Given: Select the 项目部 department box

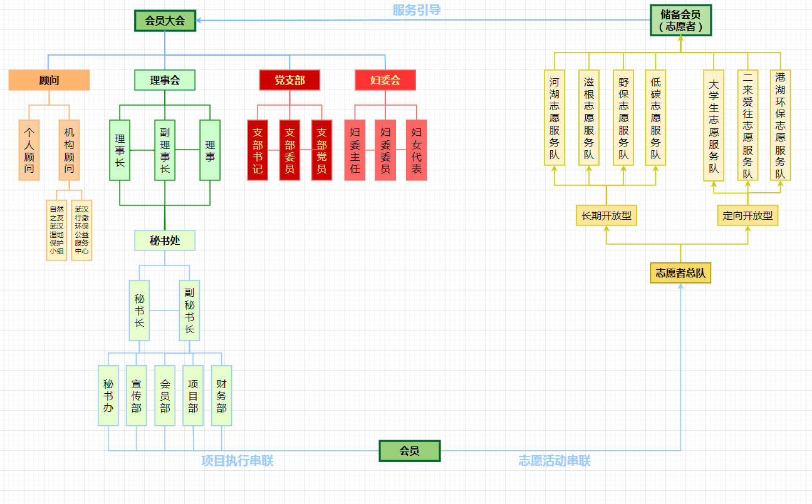Looking at the screenshot, I should [x=193, y=396].
